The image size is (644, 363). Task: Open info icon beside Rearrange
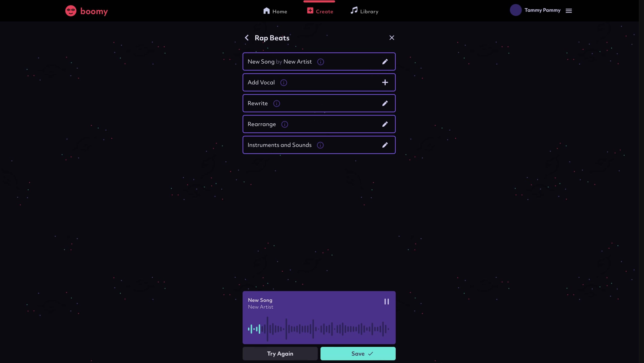click(285, 124)
